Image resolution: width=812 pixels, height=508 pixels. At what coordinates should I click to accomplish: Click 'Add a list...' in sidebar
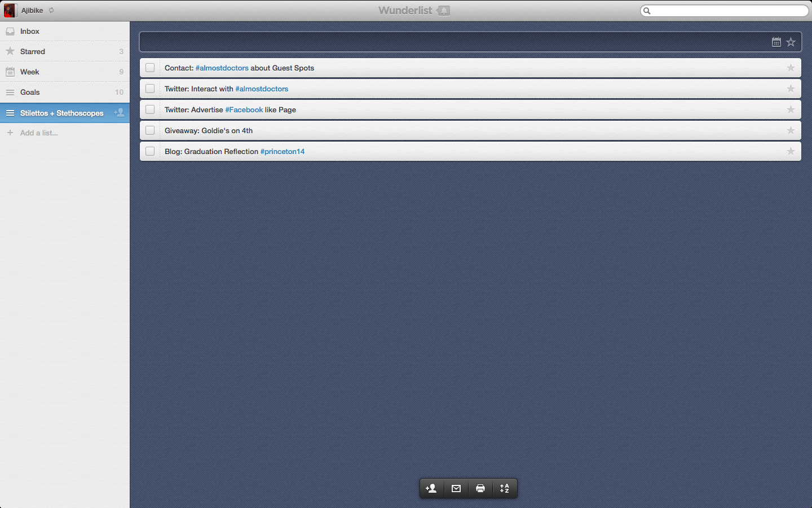(x=39, y=133)
